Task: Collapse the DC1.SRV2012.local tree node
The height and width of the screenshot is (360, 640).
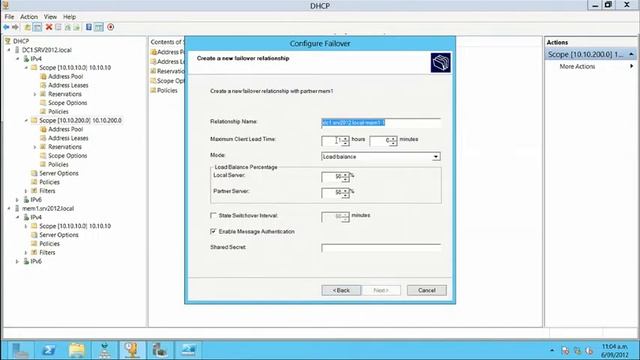Action: coord(9,50)
